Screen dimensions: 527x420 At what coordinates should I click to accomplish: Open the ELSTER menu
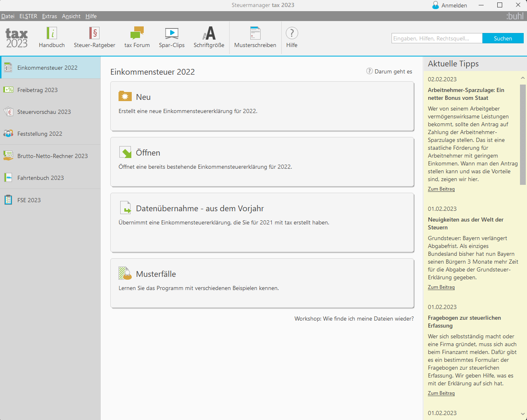tap(28, 16)
